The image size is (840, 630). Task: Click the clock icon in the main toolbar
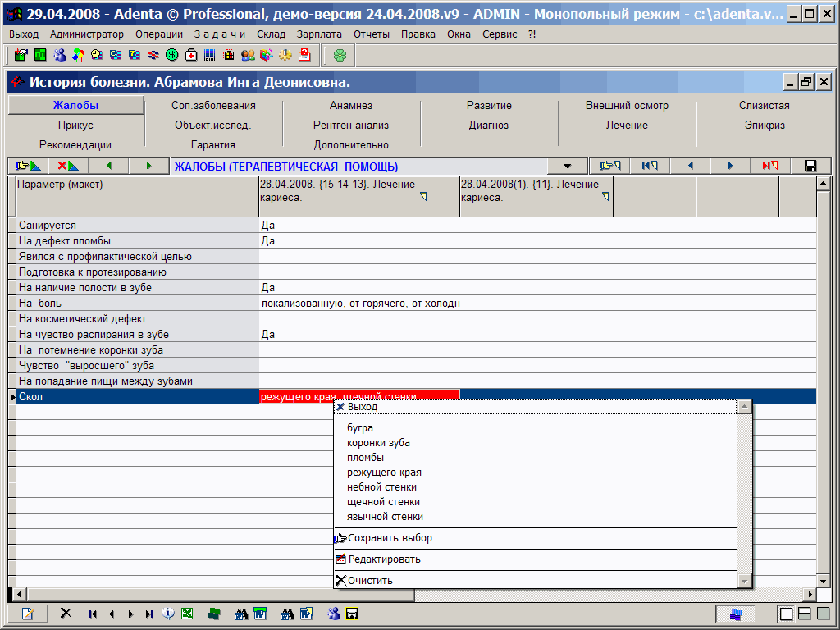click(97, 55)
